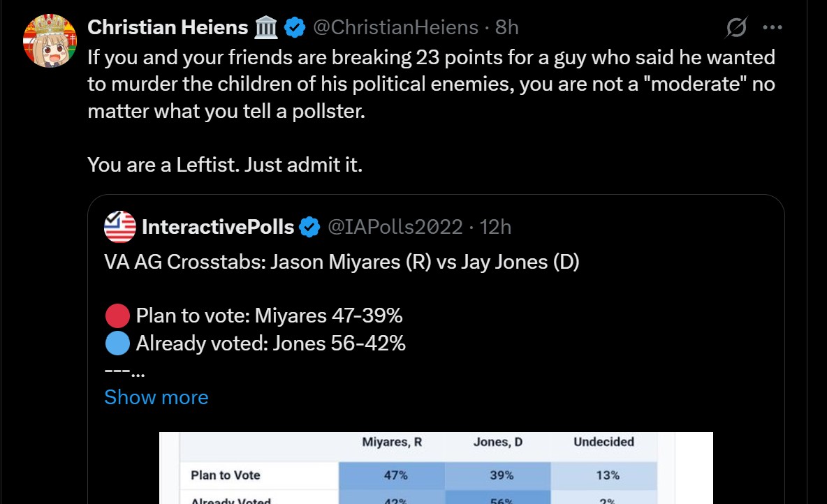Click the Christian Heiens display name
This screenshot has width=827, height=504.
168,27
